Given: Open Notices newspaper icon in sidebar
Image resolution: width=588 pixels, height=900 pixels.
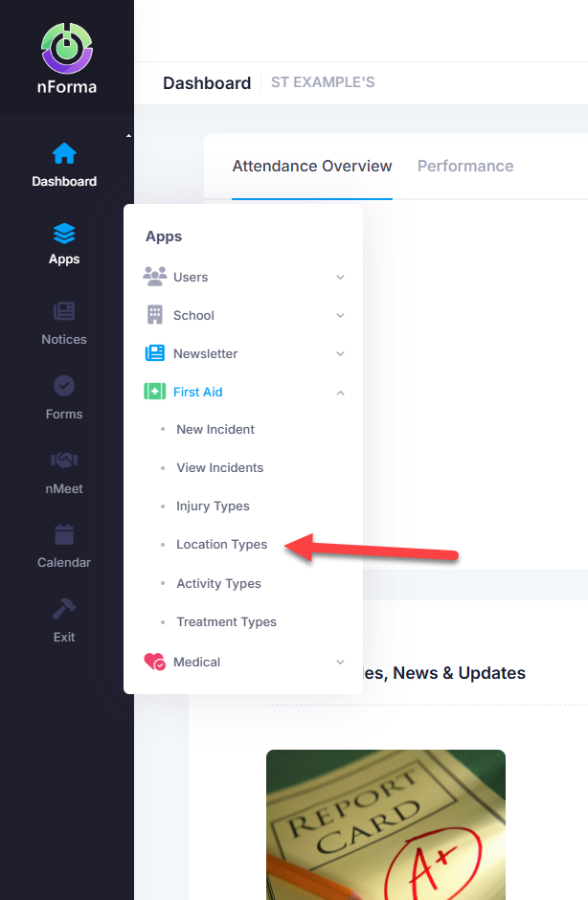Looking at the screenshot, I should [x=64, y=311].
